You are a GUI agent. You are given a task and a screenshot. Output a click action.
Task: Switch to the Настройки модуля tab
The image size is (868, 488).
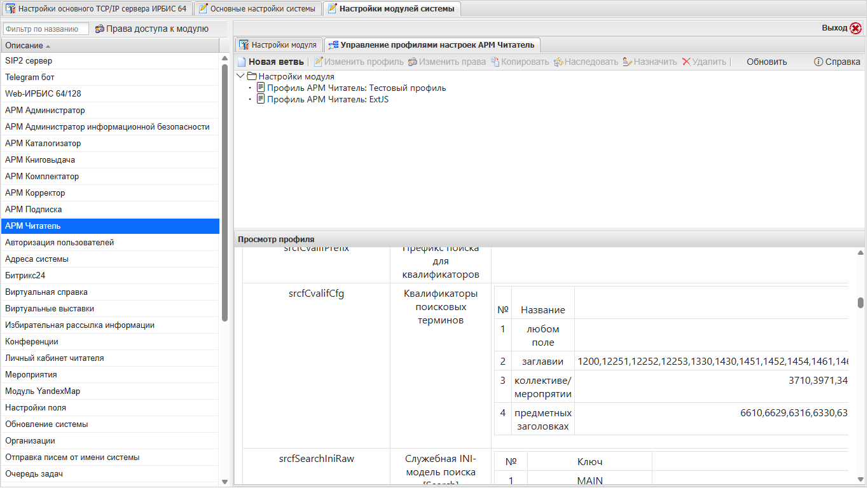click(278, 44)
